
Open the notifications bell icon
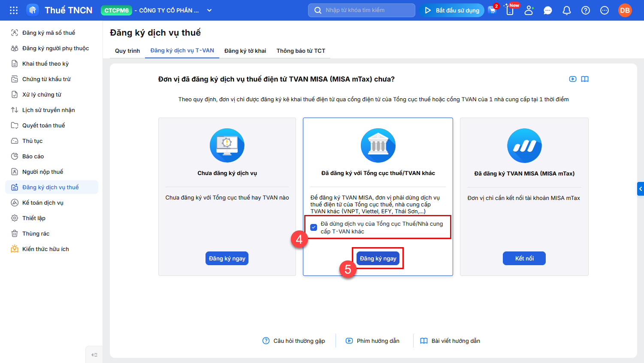(567, 10)
